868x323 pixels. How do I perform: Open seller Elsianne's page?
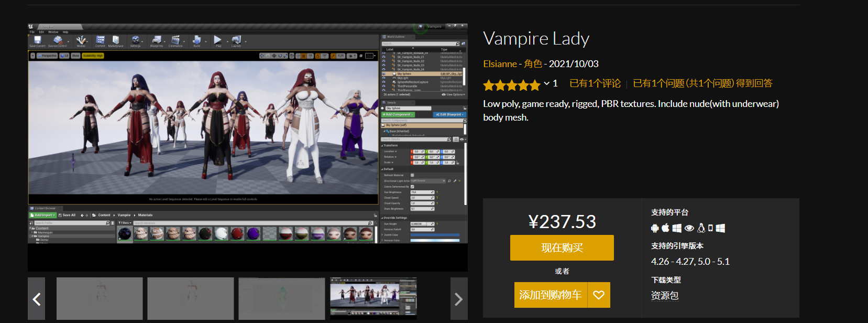[500, 64]
